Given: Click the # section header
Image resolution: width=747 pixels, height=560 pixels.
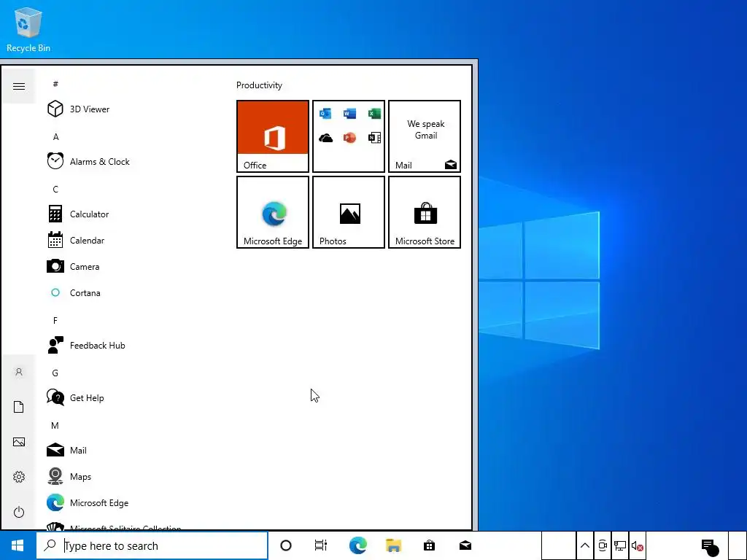Looking at the screenshot, I should point(55,85).
